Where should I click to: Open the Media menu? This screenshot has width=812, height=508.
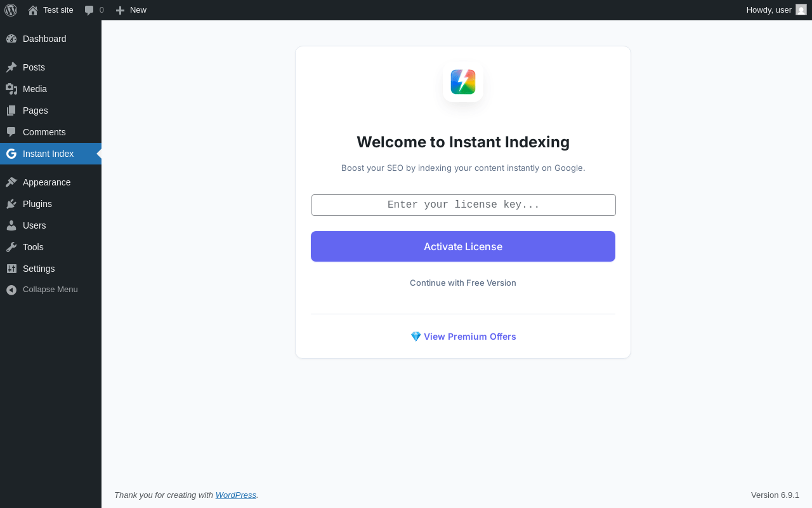pos(51,89)
